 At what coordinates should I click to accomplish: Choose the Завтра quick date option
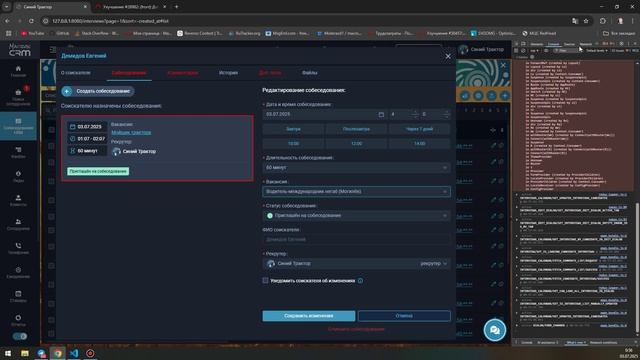293,129
